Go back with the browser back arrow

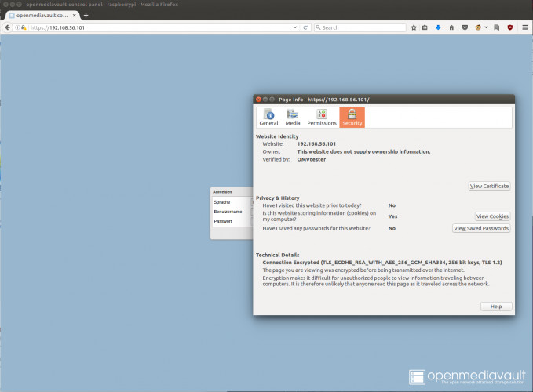click(x=7, y=27)
